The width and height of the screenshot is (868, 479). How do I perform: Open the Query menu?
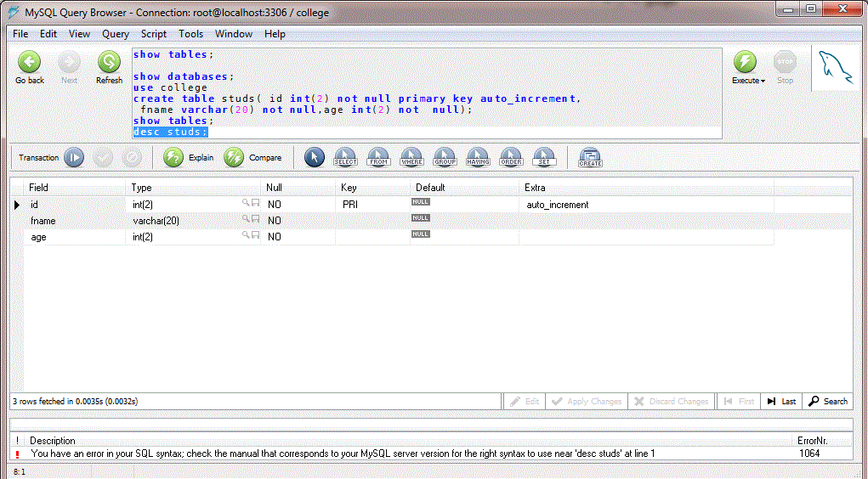[116, 34]
